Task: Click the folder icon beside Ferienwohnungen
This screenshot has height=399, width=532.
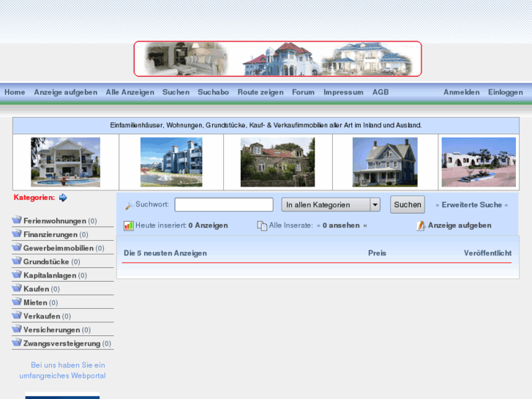Action: click(17, 220)
